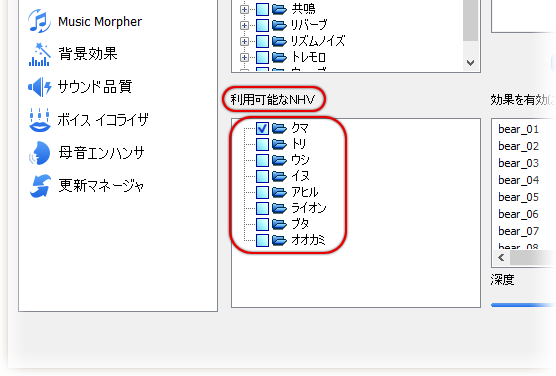Image resolution: width=556 pixels, height=376 pixels.
Task: Click the 深度 slider track
Action: 523,305
